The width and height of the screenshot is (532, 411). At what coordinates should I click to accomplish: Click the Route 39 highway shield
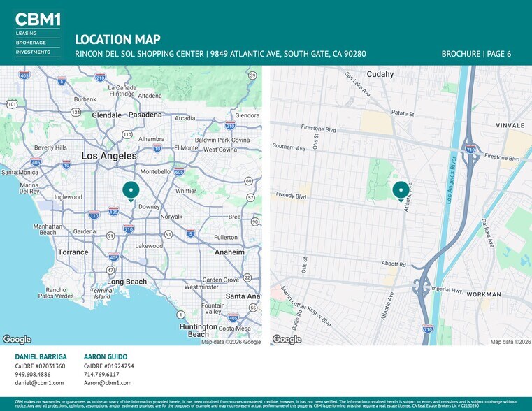(x=252, y=75)
